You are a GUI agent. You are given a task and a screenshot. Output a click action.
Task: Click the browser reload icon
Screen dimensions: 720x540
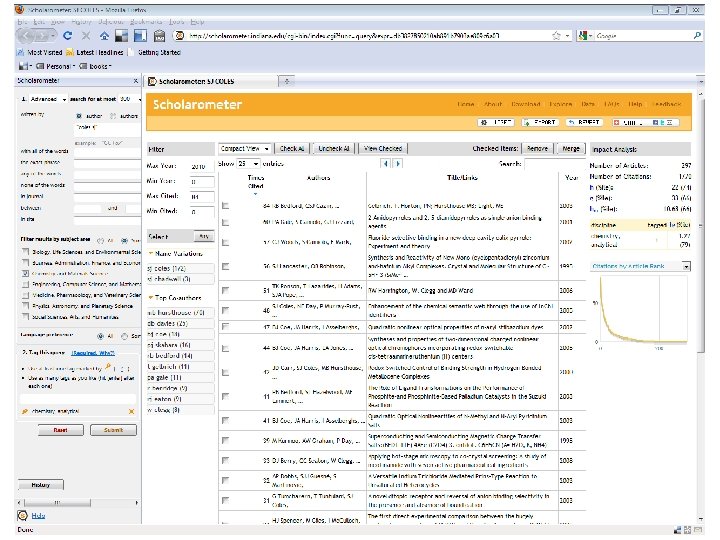[68, 35]
